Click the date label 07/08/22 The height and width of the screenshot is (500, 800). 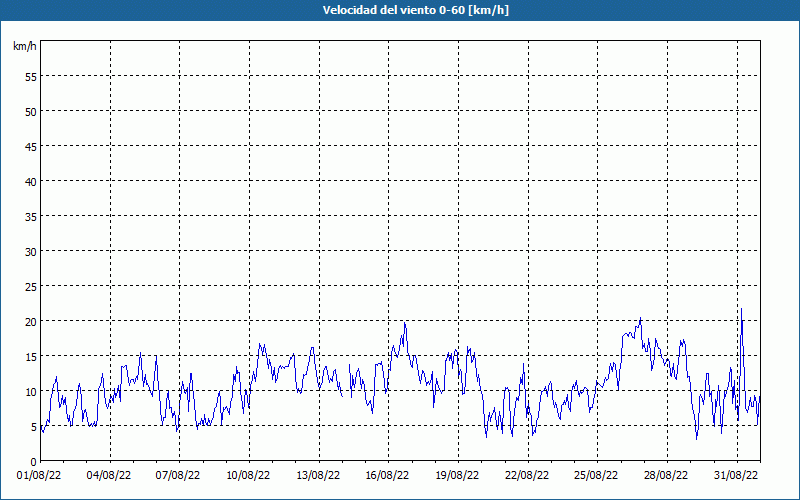point(178,476)
